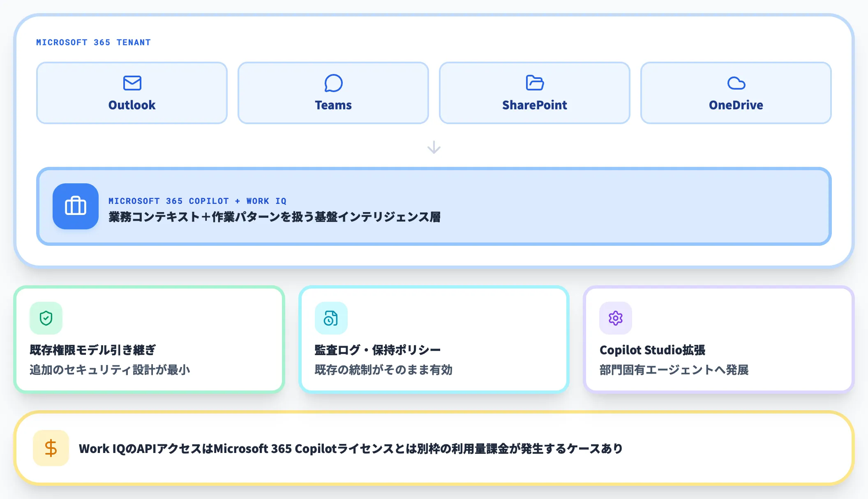Click the 業務コンテキスト+作業パターン headline
Image resolution: width=868 pixels, height=499 pixels.
click(275, 217)
